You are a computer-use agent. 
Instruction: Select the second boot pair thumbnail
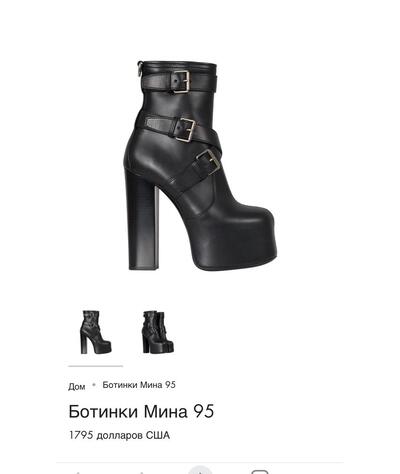click(x=157, y=332)
